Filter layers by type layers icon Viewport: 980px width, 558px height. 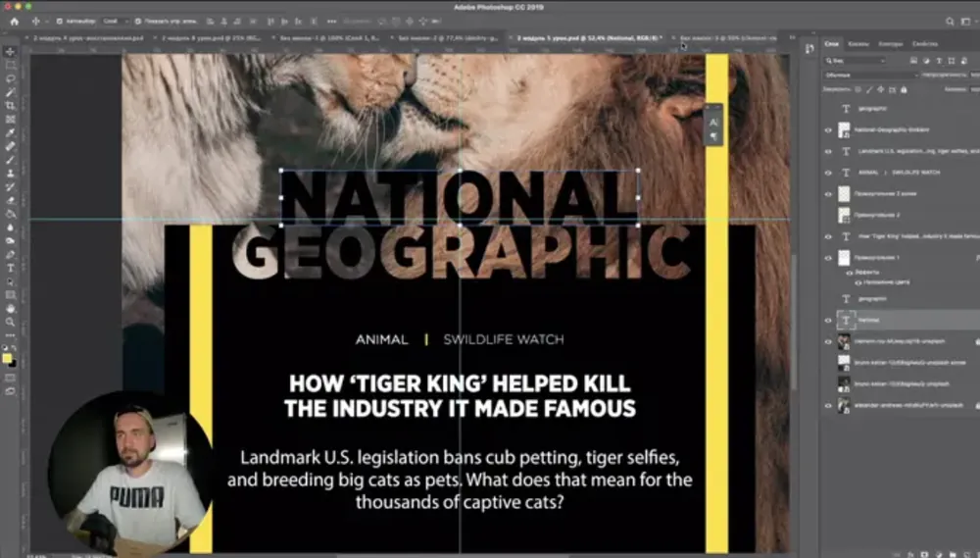(939, 61)
